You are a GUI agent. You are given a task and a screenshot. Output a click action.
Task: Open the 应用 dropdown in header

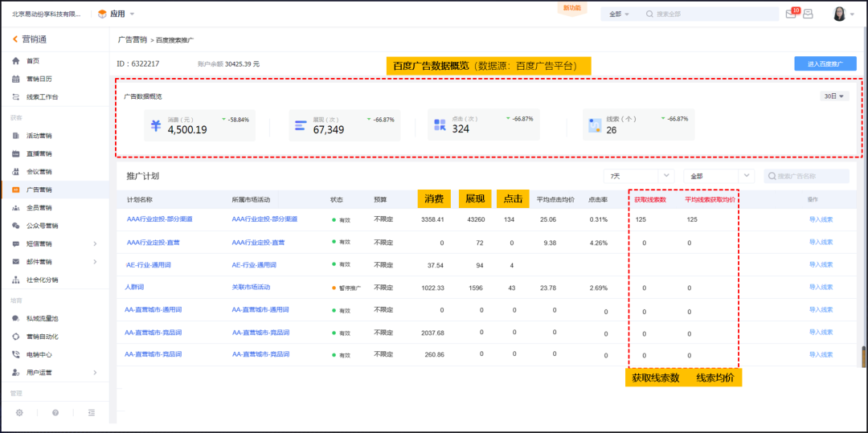117,14
